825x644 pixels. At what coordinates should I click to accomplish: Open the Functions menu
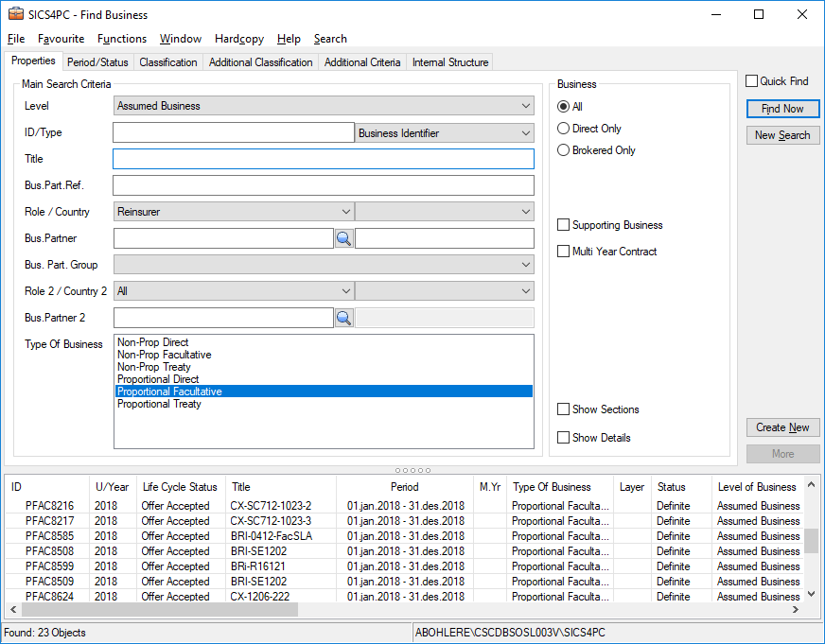coord(122,39)
